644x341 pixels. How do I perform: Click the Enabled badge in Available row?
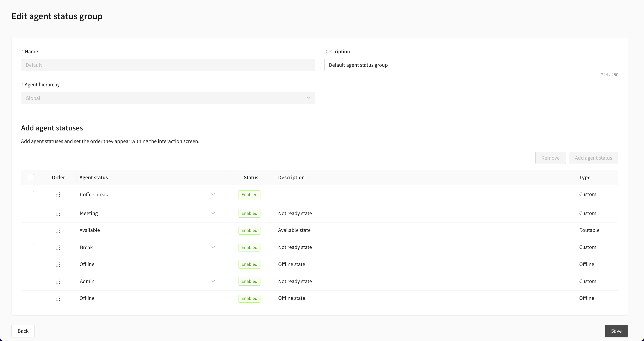249,230
